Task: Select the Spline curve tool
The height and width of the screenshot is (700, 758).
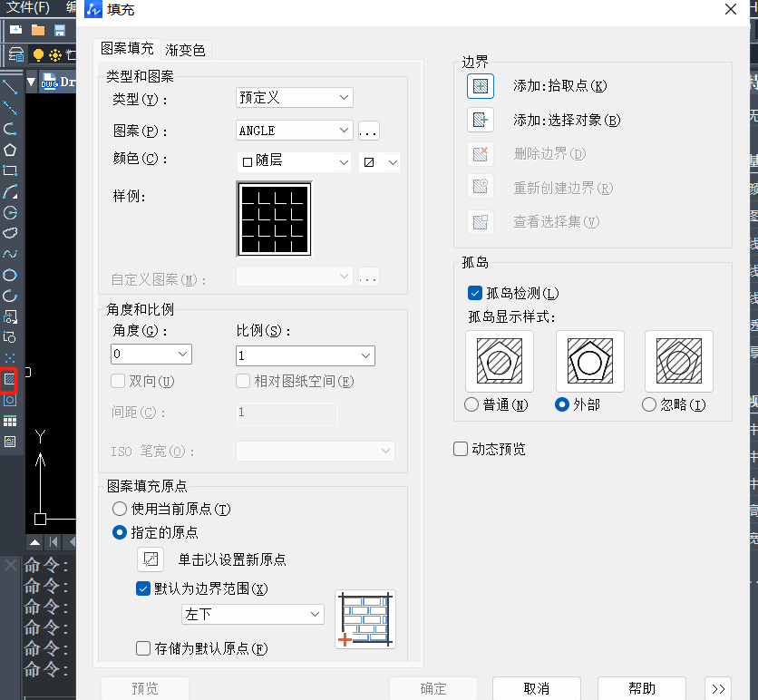Action: pos(10,254)
